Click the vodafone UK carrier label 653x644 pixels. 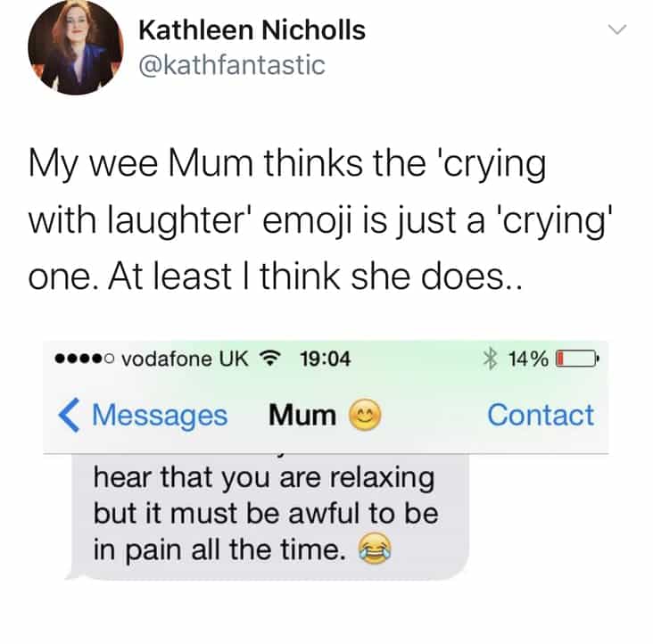185,359
